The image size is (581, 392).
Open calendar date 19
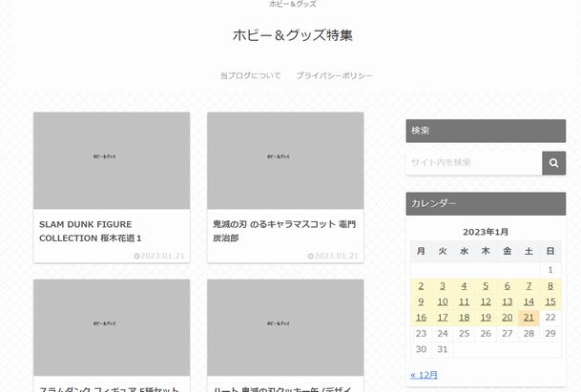pyautogui.click(x=486, y=318)
